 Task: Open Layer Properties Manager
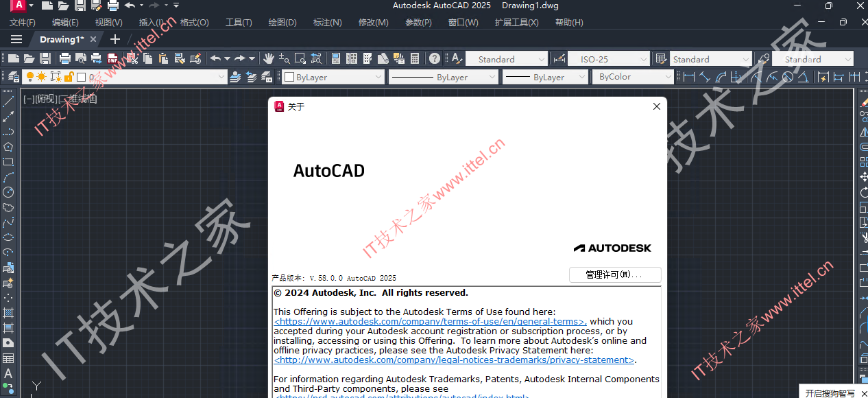click(x=13, y=77)
